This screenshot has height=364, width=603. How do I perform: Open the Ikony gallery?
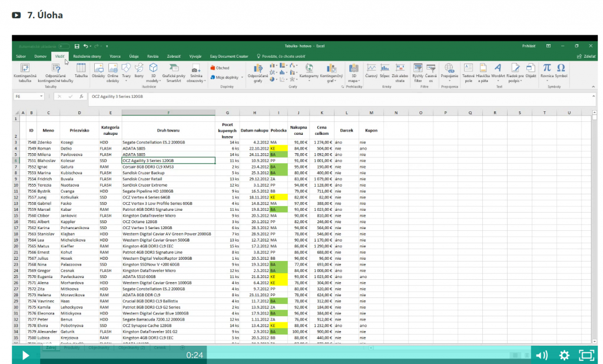[x=139, y=71]
